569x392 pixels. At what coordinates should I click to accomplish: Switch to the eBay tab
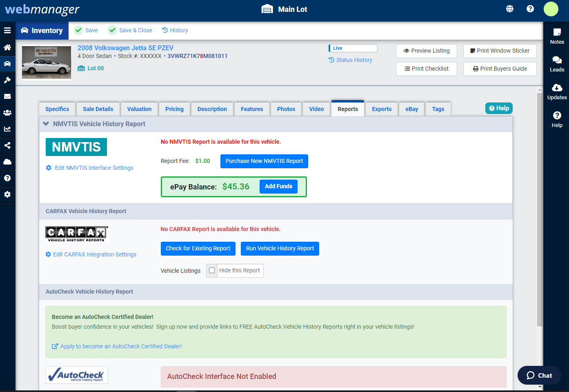click(x=412, y=109)
